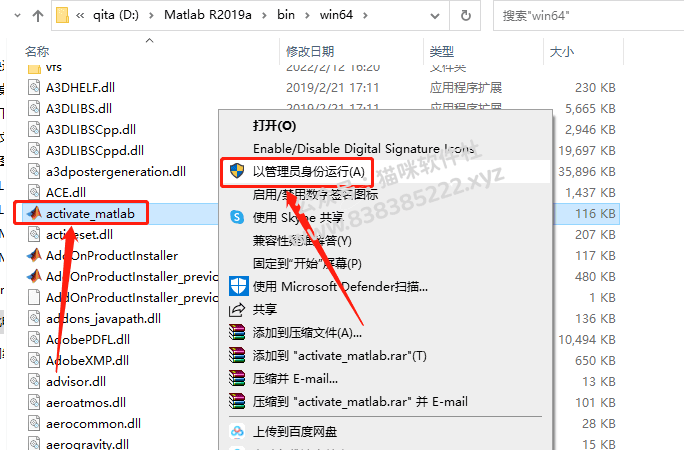Open the recent locations dropdown chevron
Viewport: 684px width, 450px height.
pos(17,15)
